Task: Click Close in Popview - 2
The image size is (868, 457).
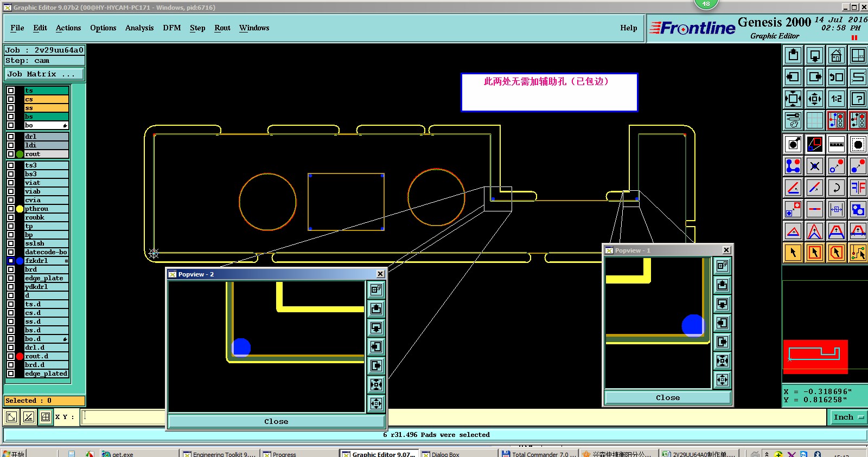Action: (276, 421)
